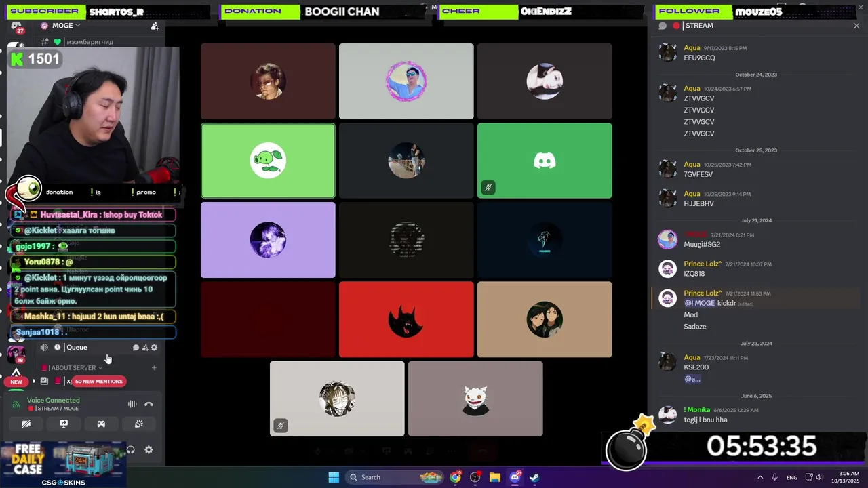Close the STREAM chat panel
868x488 pixels.
click(856, 26)
